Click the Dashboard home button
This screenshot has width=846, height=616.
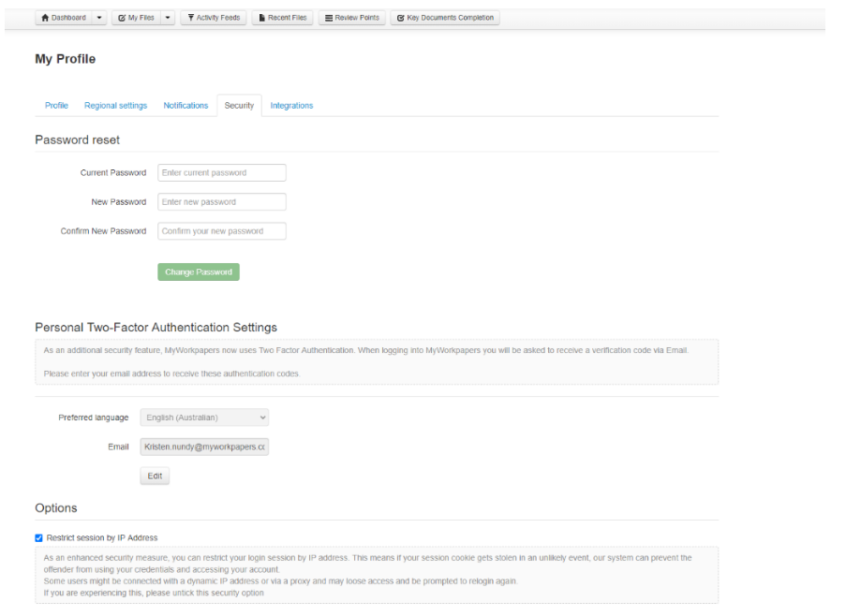click(64, 18)
